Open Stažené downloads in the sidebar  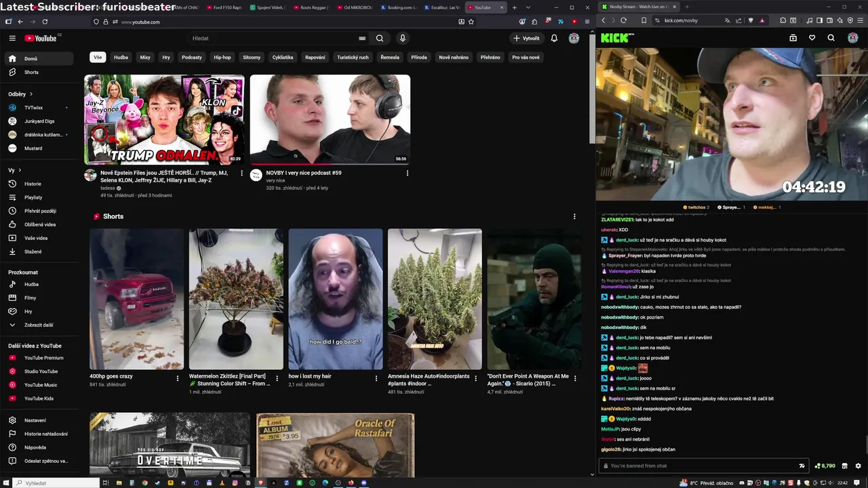pyautogui.click(x=41, y=251)
